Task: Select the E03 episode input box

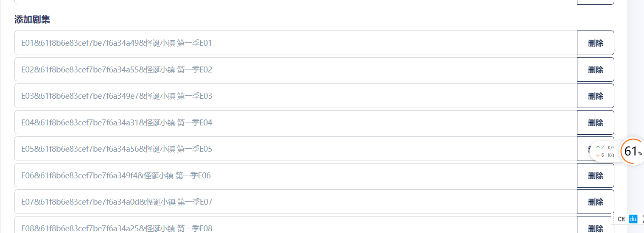Action: (296, 96)
